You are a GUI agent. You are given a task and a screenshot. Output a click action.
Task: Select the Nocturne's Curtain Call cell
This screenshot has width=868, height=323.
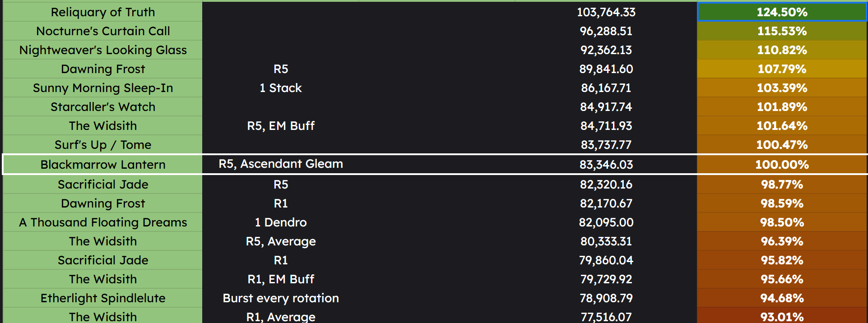(x=103, y=31)
